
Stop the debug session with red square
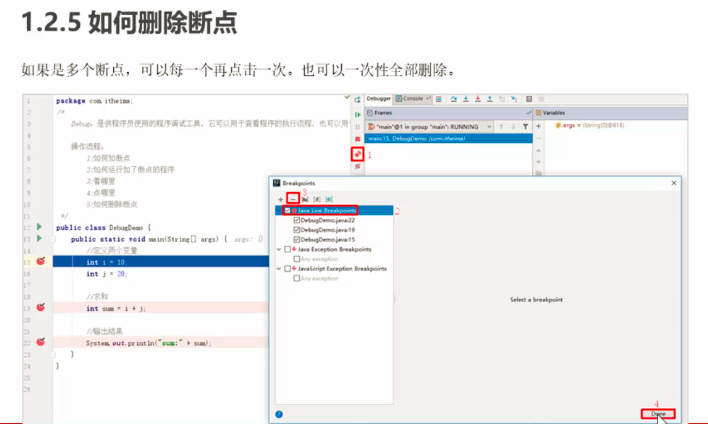(357, 139)
